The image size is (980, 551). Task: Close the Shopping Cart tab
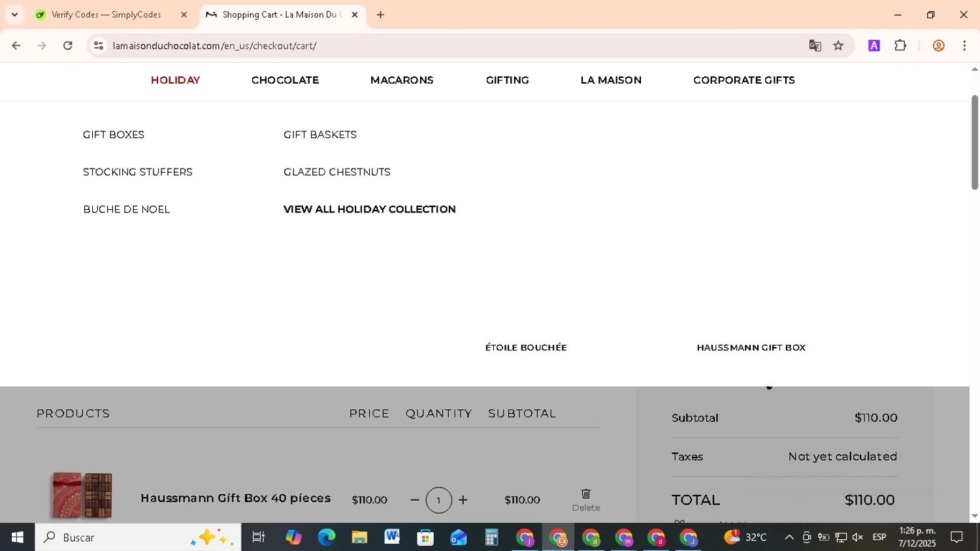[355, 14]
